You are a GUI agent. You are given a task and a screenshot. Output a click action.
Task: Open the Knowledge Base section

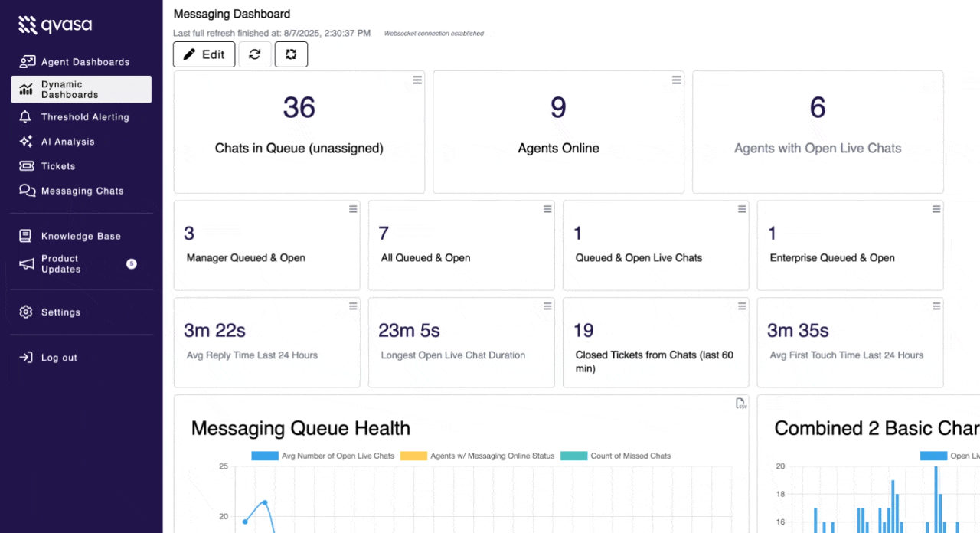tap(27, 236)
